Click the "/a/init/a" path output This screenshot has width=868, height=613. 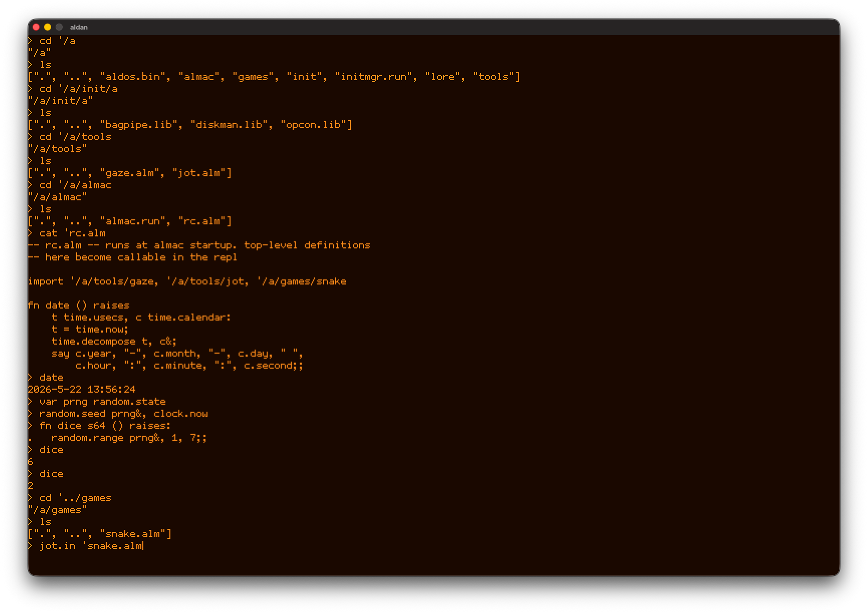click(x=61, y=101)
